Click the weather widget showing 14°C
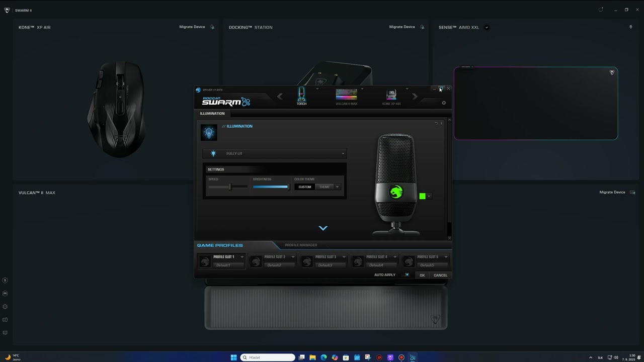Viewport: 644px width, 362px height. coord(14,357)
